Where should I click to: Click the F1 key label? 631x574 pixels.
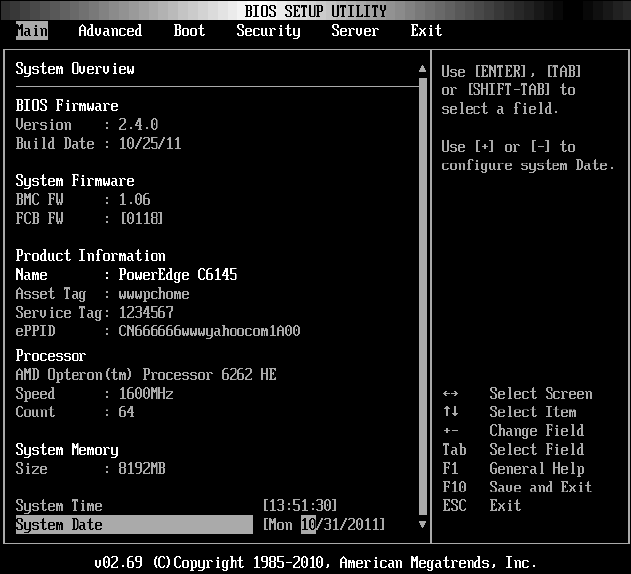(x=450, y=469)
